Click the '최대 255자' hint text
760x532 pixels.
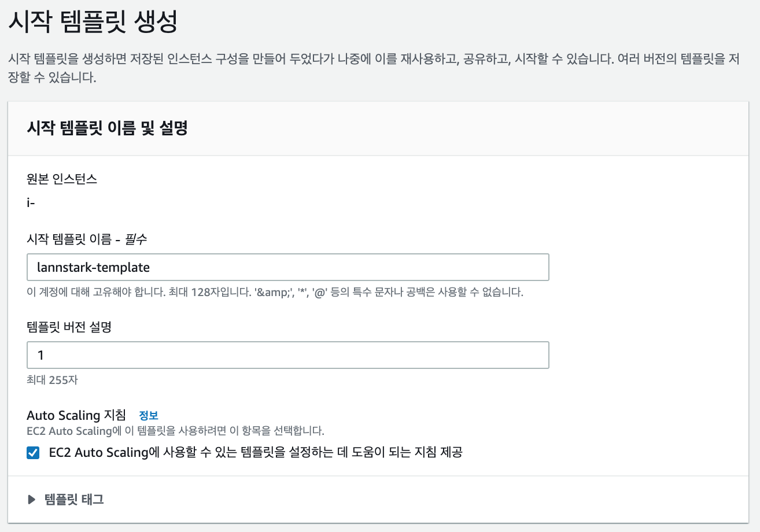[52, 380]
